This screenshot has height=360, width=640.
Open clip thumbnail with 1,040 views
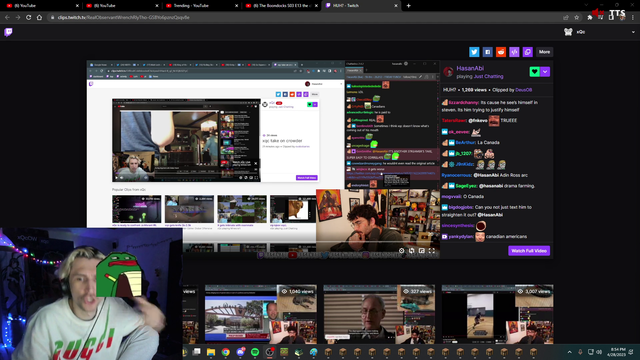pos(261,314)
